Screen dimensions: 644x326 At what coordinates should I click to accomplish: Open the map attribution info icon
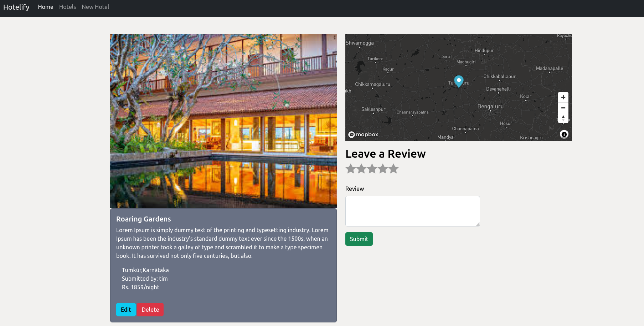(564, 134)
